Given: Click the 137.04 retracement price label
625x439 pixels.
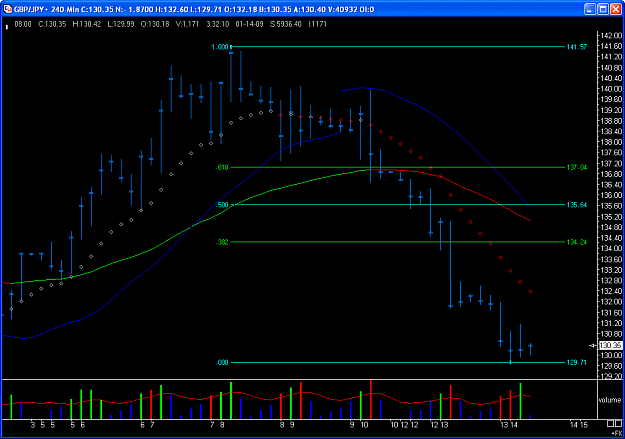Looking at the screenshot, I should [576, 167].
